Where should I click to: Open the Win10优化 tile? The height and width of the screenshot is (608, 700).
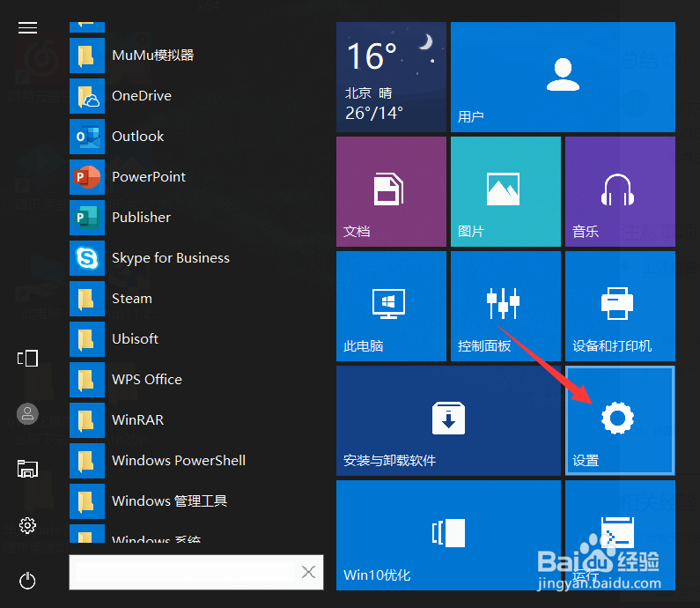click(x=449, y=535)
